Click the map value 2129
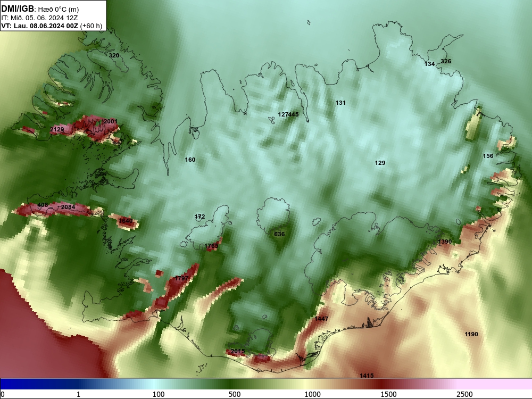 pos(57,130)
